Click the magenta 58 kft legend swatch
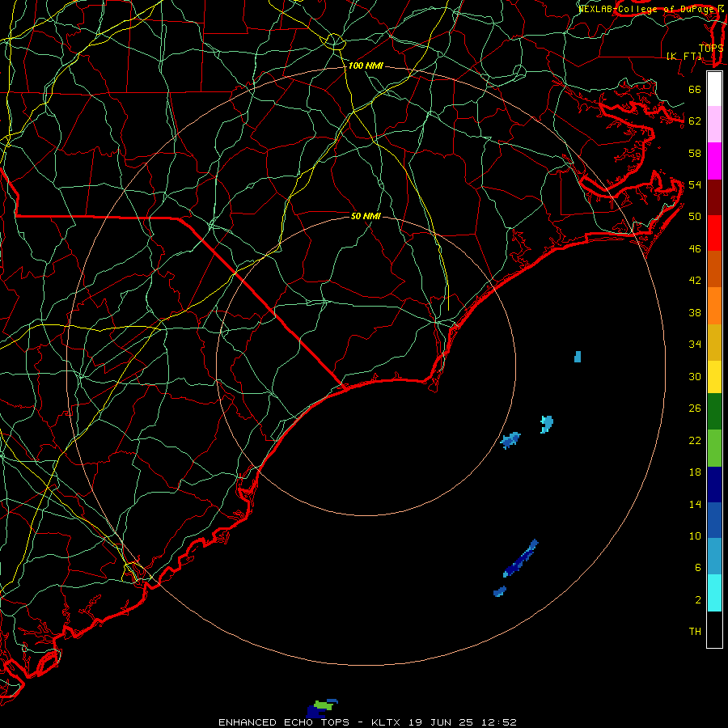 714,161
